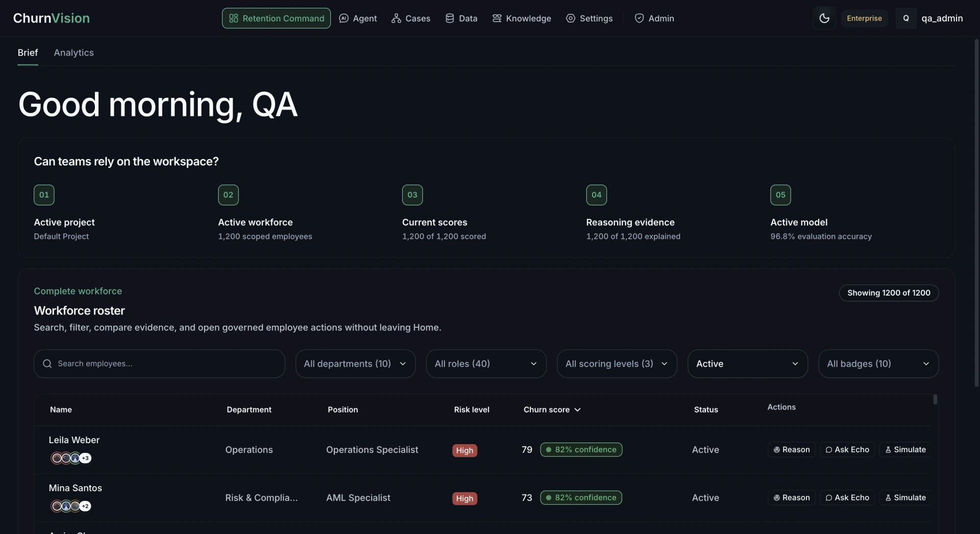This screenshot has width=980, height=534.
Task: Click the Showing 1200 of 1200 badge
Action: pos(889,293)
